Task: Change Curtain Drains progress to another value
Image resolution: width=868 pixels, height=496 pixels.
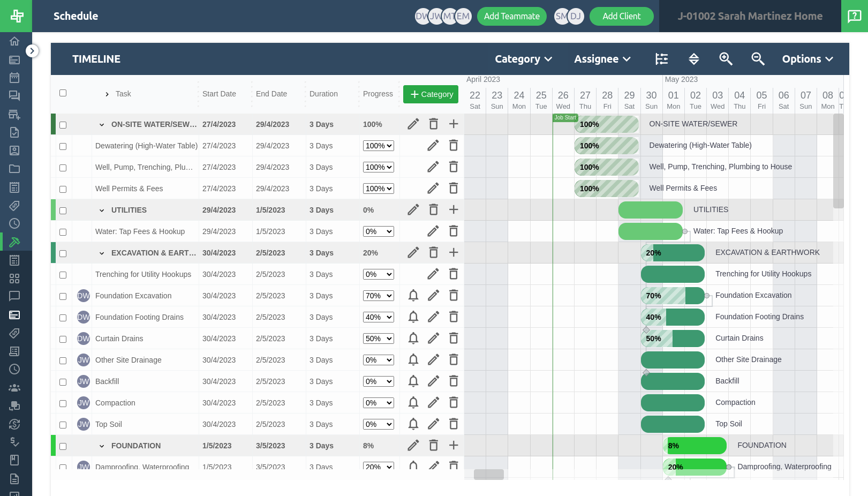Action: [378, 339]
